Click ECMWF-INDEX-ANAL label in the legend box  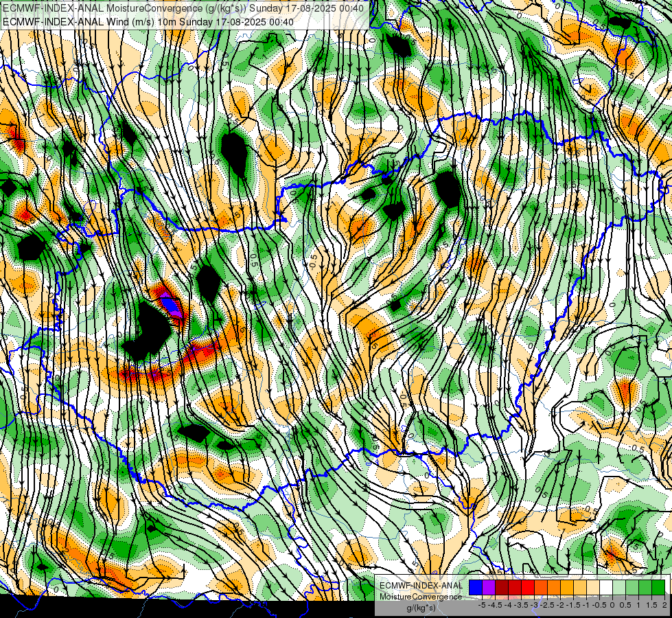tap(421, 586)
